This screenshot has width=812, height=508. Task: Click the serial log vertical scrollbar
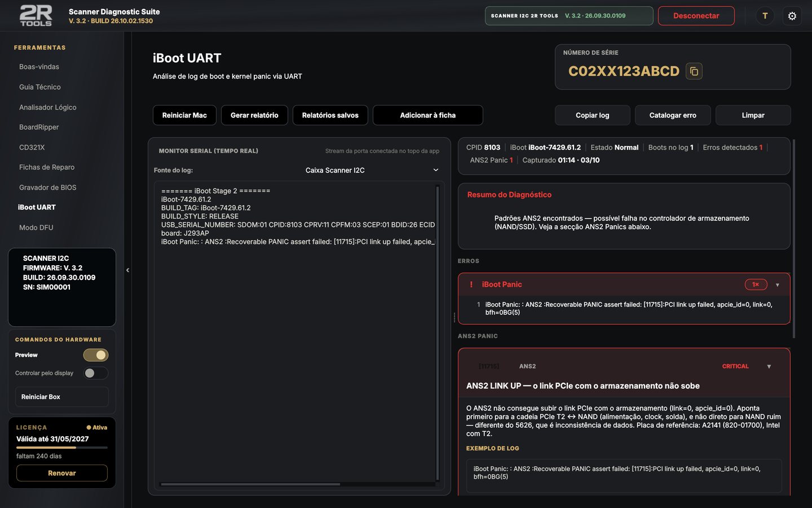point(438,333)
